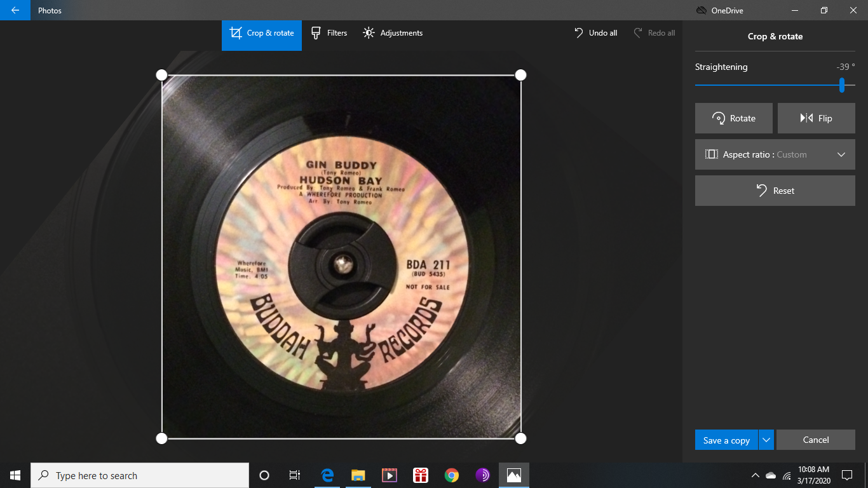Viewport: 868px width, 488px height.
Task: Rotate the image with the Rotate button
Action: click(x=734, y=118)
